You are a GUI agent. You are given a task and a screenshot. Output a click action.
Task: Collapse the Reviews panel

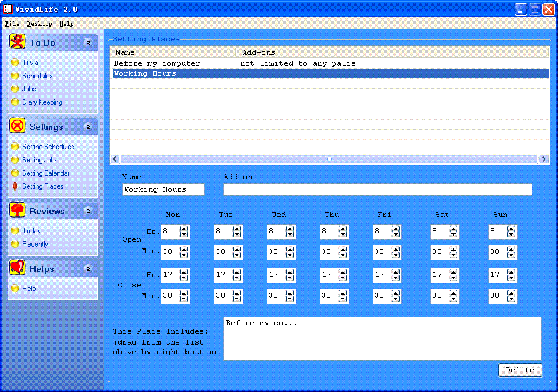(x=88, y=211)
